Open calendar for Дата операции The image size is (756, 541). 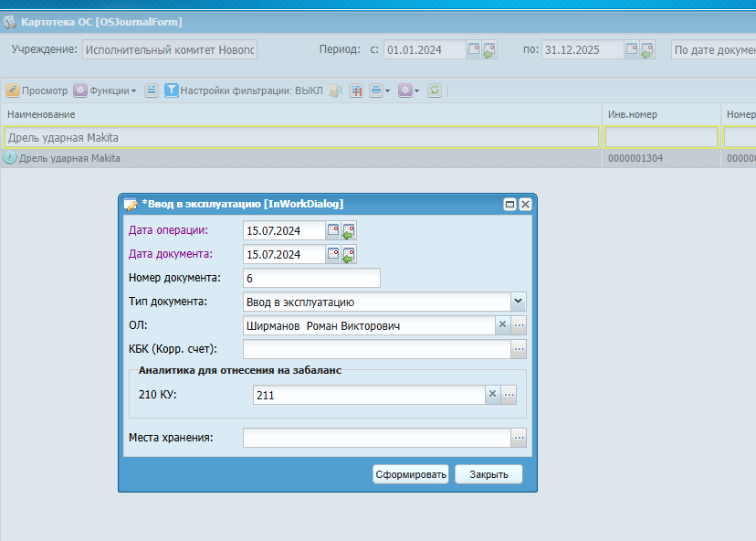pos(333,230)
